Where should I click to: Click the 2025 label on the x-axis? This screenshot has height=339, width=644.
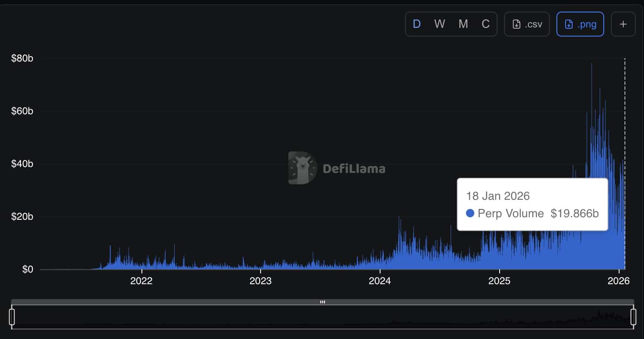click(x=499, y=281)
